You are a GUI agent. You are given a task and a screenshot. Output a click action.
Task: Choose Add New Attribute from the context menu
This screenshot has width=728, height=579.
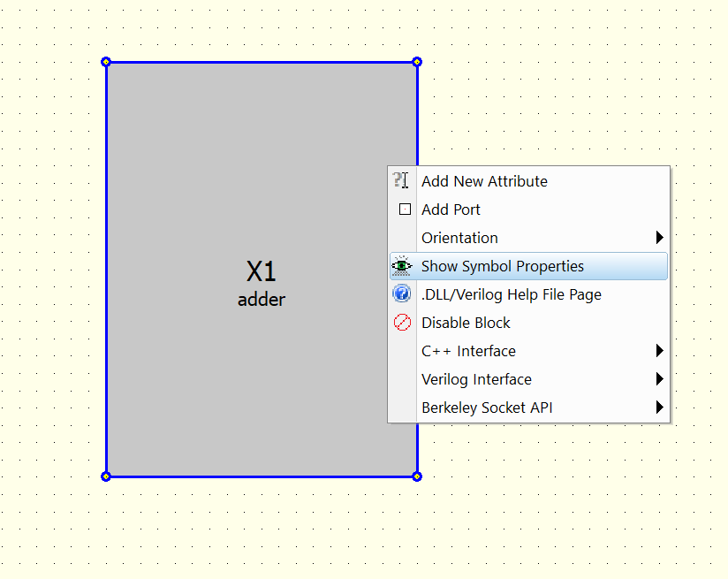pos(484,181)
